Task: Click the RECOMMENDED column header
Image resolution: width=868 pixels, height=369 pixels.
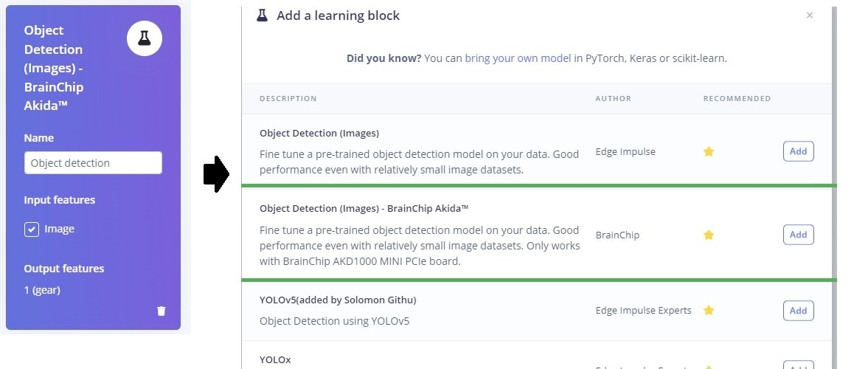Action: [x=737, y=99]
